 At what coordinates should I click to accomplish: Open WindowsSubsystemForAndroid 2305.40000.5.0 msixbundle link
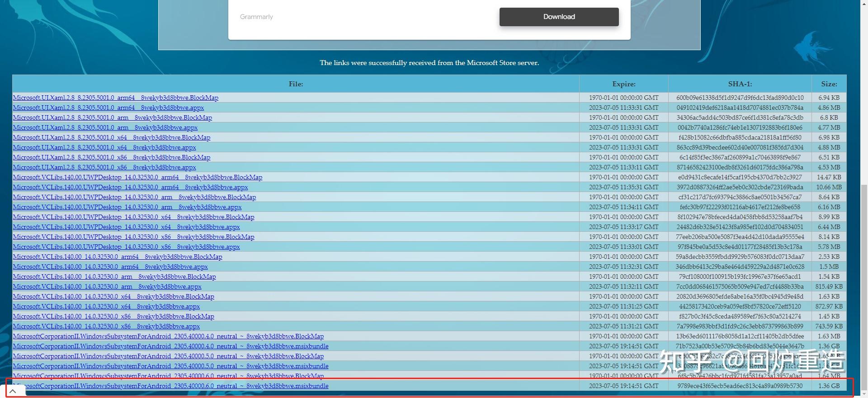[170, 366]
